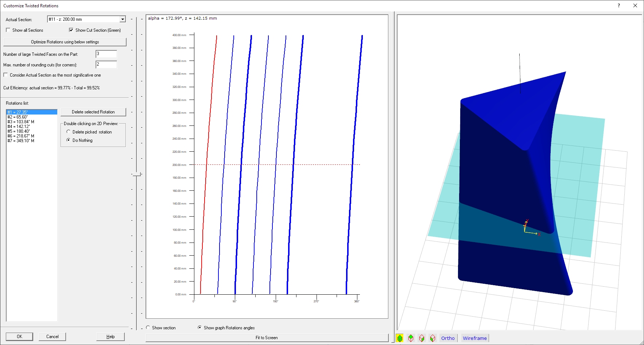This screenshot has height=345, width=644.
Task: Click the Number of large Twisted Faces field
Action: [x=106, y=54]
